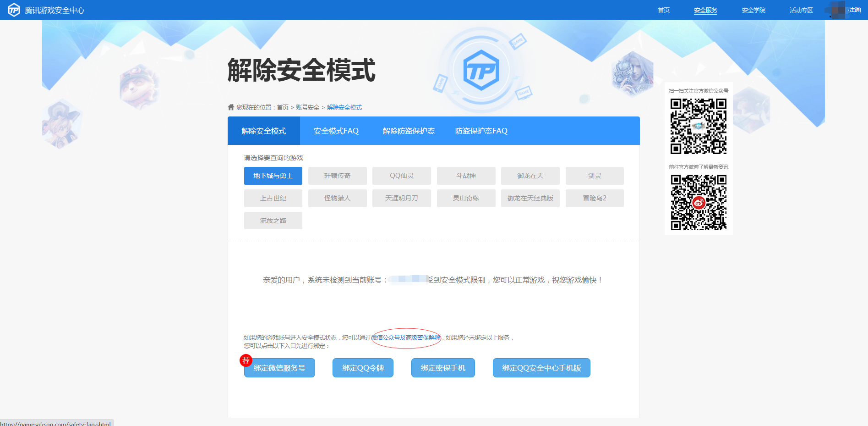Click the 请选择要查询的游戏 label text
This screenshot has height=426, width=868.
[x=273, y=158]
